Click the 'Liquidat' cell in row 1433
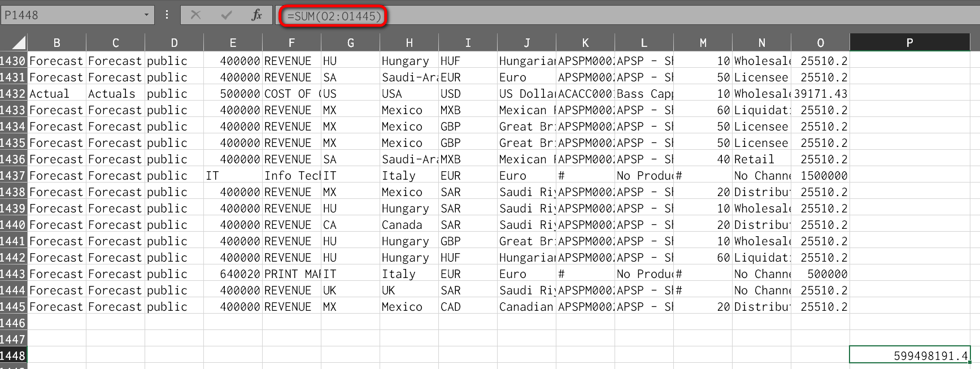This screenshot has height=369, width=980. pos(762,110)
